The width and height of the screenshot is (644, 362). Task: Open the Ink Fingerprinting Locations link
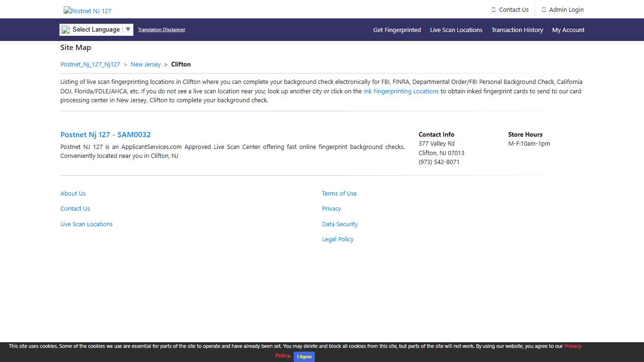[x=401, y=91]
